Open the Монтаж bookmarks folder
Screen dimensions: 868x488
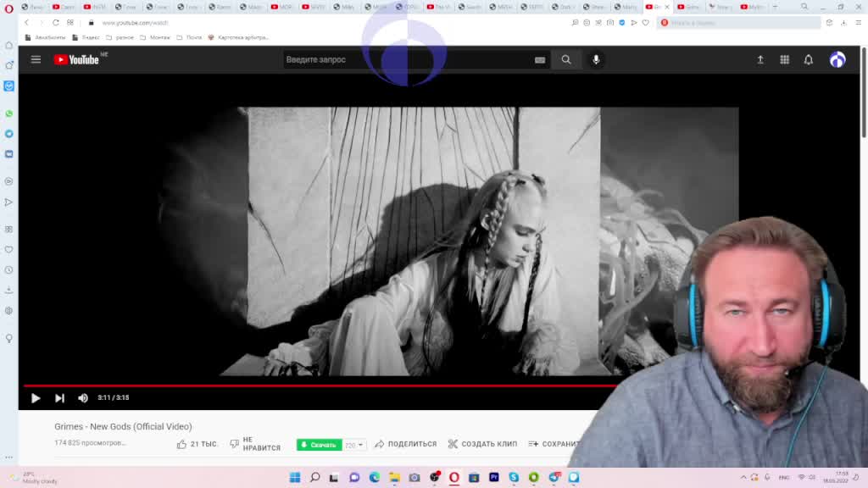pos(155,37)
